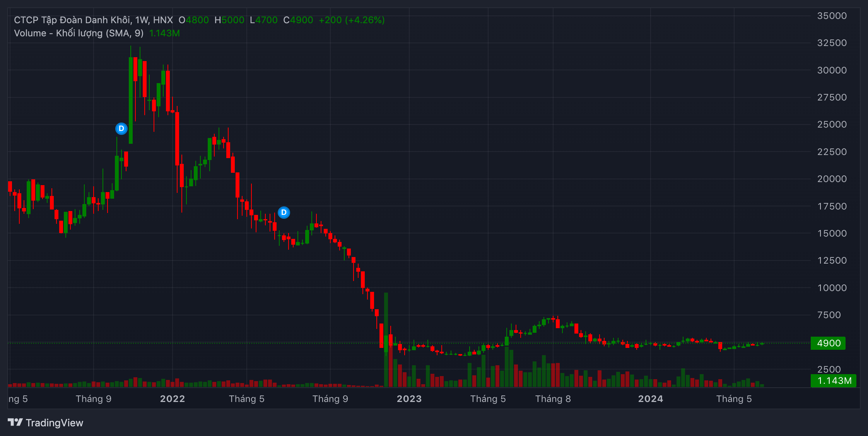The width and height of the screenshot is (868, 436).
Task: Click the 2022 label on time axis
Action: pos(173,399)
